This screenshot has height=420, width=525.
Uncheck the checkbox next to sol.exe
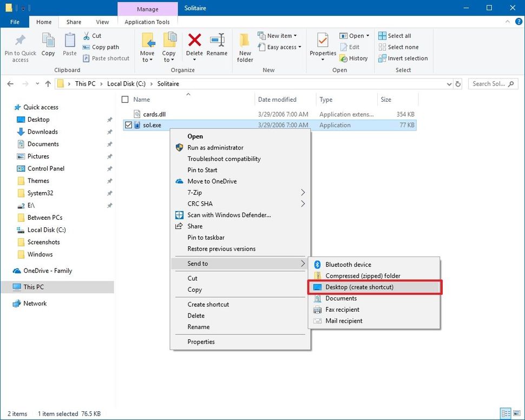pyautogui.click(x=128, y=124)
